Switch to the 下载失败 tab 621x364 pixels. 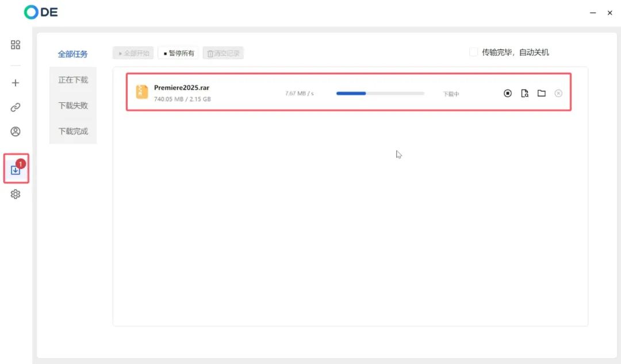(73, 106)
